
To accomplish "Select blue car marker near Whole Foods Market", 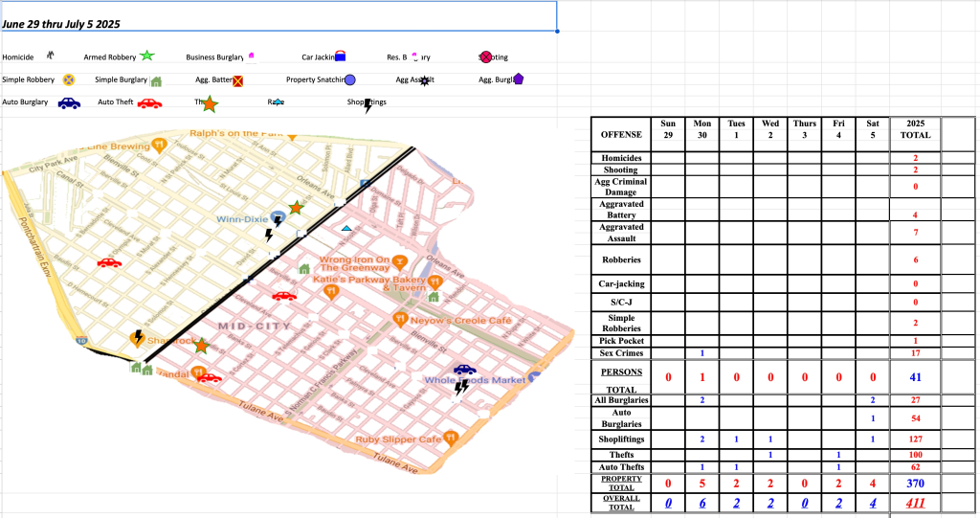I will tap(465, 370).
